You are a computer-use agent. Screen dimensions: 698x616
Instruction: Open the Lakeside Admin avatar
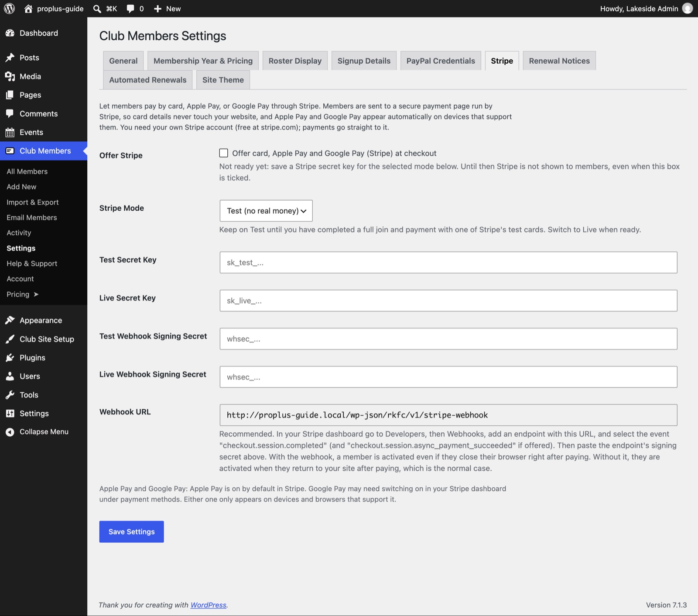pyautogui.click(x=688, y=9)
